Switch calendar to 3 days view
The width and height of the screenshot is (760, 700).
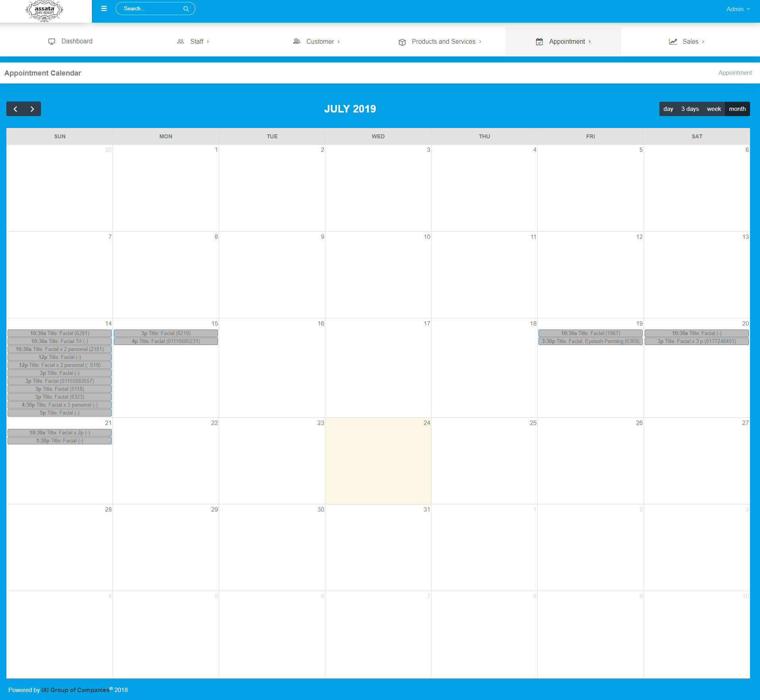pyautogui.click(x=690, y=109)
